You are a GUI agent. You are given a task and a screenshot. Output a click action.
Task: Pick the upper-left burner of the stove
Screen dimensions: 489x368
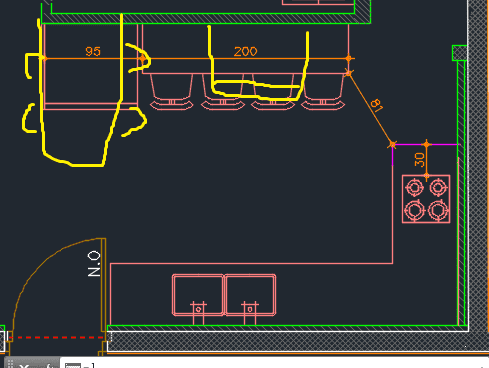pos(414,187)
